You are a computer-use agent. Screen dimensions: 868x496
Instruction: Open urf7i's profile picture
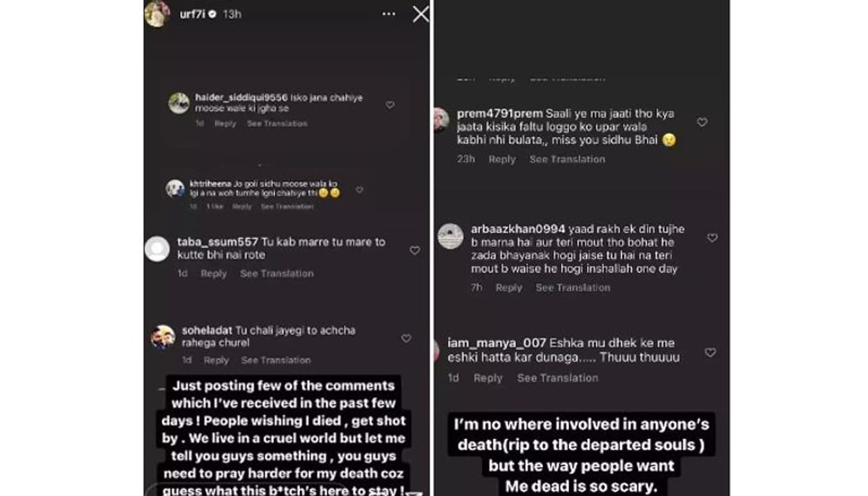point(157,14)
